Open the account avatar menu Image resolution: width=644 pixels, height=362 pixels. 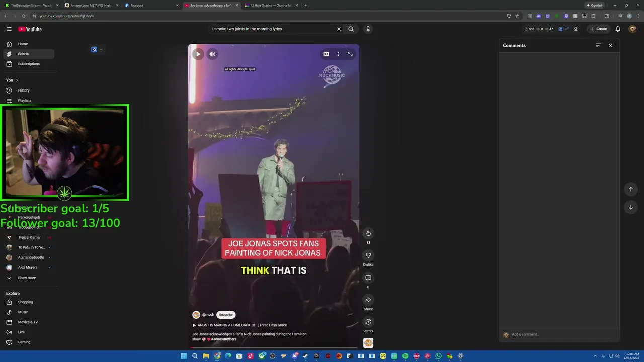pyautogui.click(x=632, y=29)
